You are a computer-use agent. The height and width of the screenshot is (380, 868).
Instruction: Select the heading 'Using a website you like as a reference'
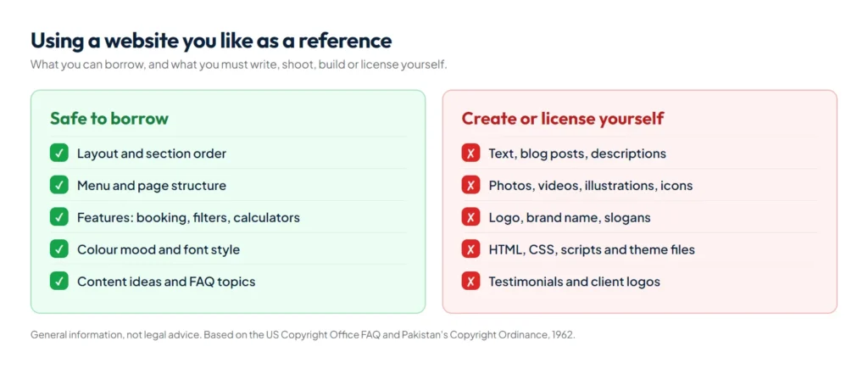[211, 41]
